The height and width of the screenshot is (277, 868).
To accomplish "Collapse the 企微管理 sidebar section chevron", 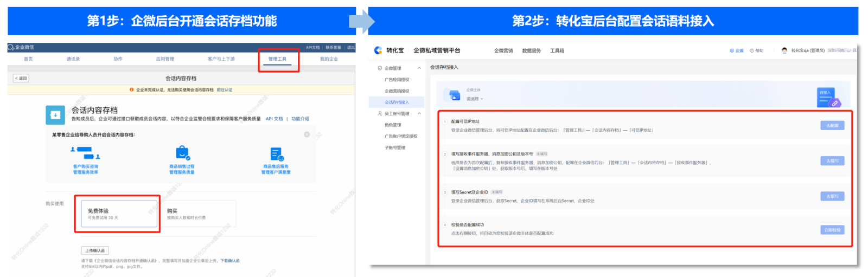I will pyautogui.click(x=419, y=68).
